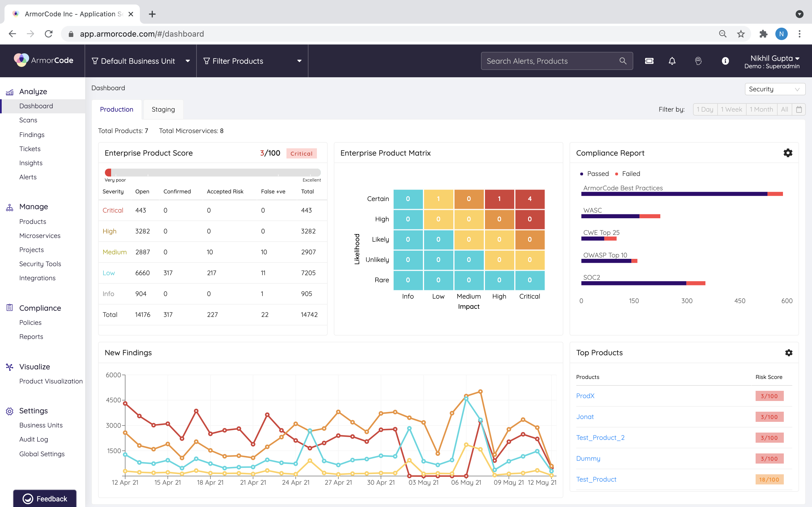Viewport: 812px width, 507px height.
Task: Open the notifications bell icon
Action: (672, 61)
